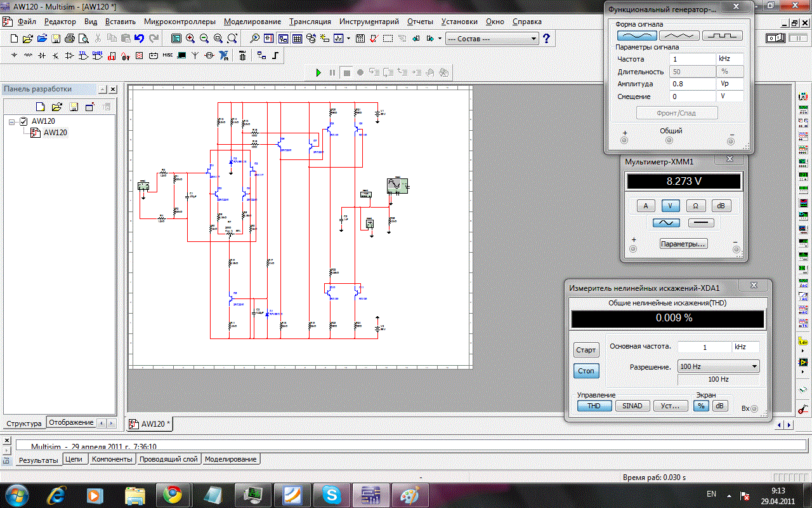812x508 pixels.
Task: Open the MISC components group
Action: pyautogui.click(x=167, y=55)
